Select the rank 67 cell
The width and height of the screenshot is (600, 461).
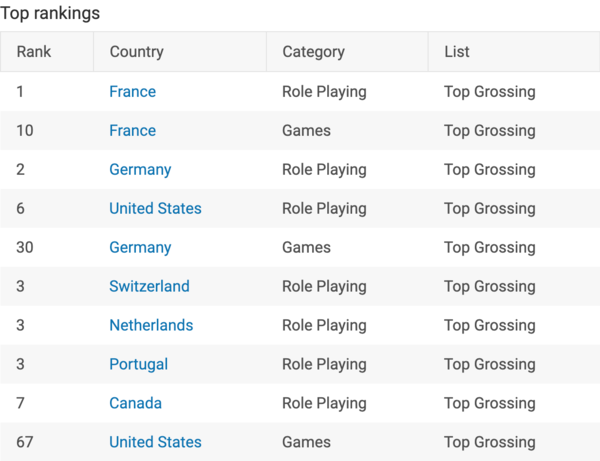25,443
